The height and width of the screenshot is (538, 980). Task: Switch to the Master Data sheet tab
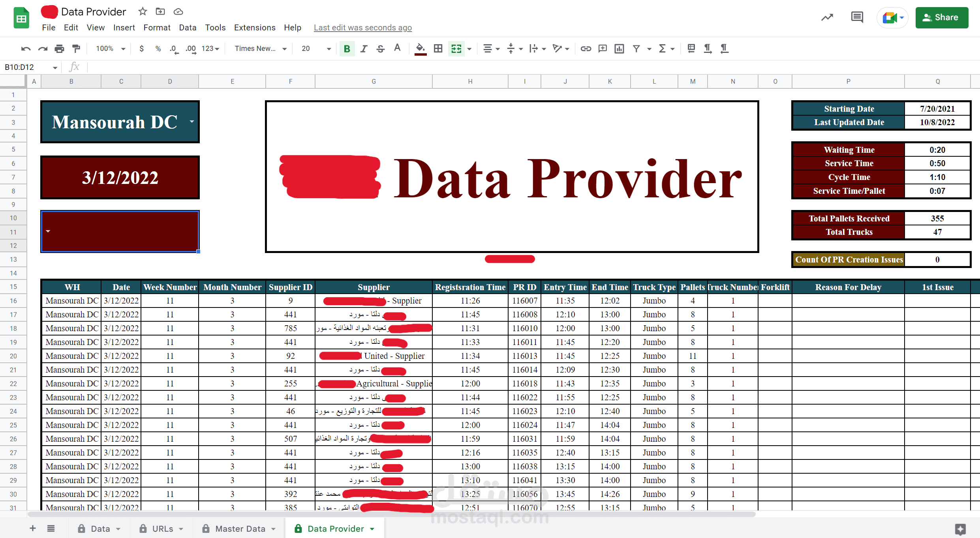pos(240,529)
